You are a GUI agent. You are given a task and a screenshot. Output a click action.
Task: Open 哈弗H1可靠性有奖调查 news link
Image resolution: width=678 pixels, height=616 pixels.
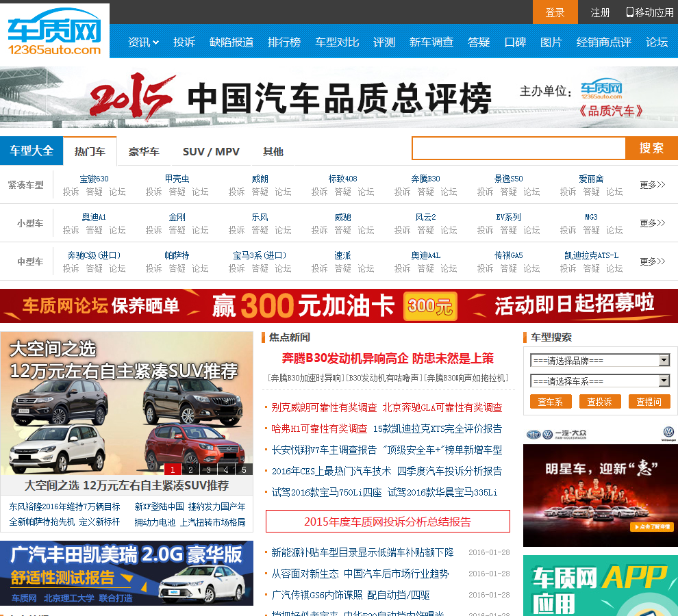(319, 428)
